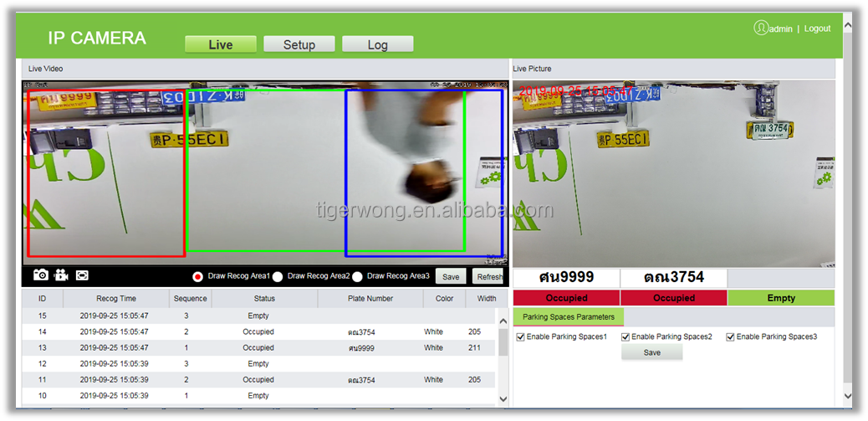Select table row with ID 11
The image size is (868, 421).
258,380
